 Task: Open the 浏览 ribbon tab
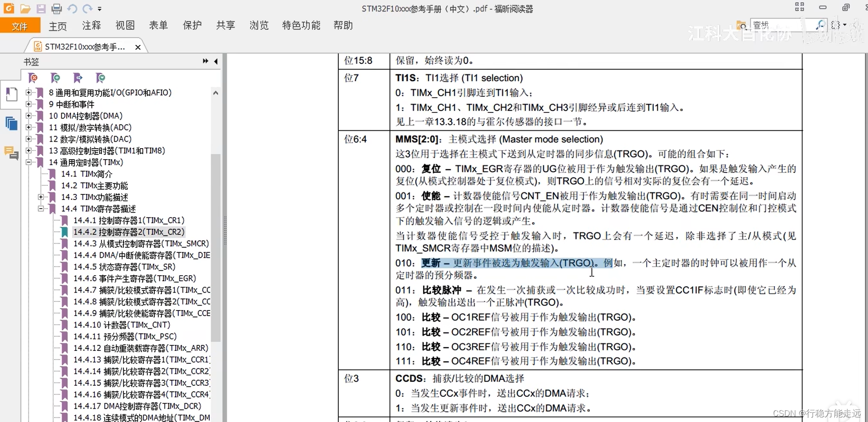259,25
